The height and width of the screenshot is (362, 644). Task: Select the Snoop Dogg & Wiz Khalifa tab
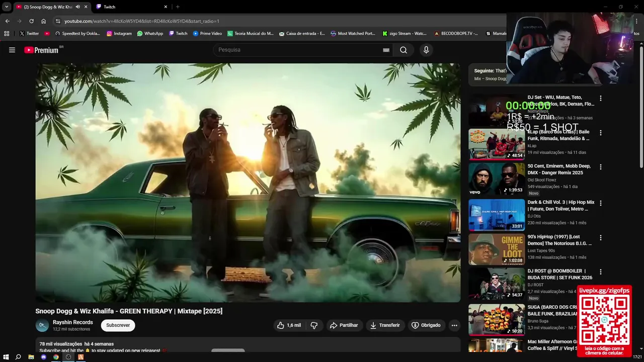[x=48, y=7]
